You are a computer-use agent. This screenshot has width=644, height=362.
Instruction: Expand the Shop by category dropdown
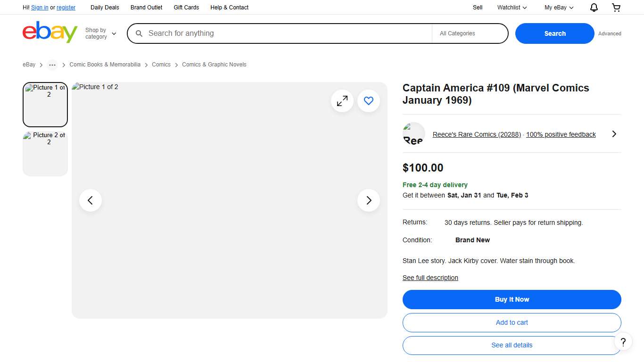coord(100,33)
